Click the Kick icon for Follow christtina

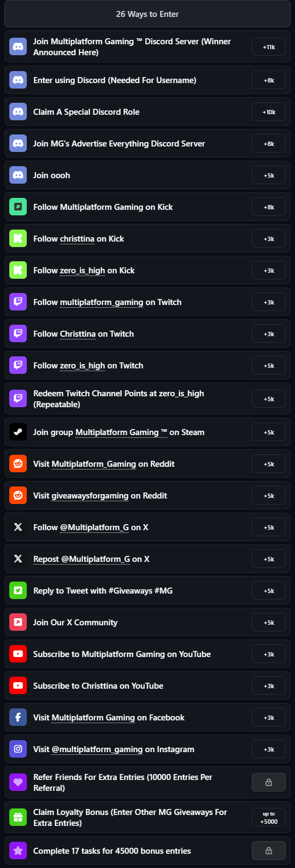point(18,239)
